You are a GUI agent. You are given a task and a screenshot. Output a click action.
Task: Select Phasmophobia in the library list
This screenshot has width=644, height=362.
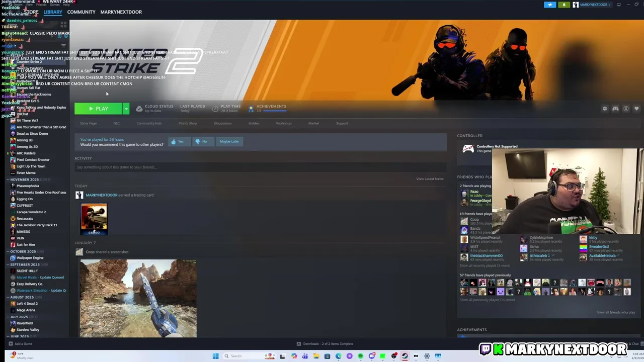(28, 186)
